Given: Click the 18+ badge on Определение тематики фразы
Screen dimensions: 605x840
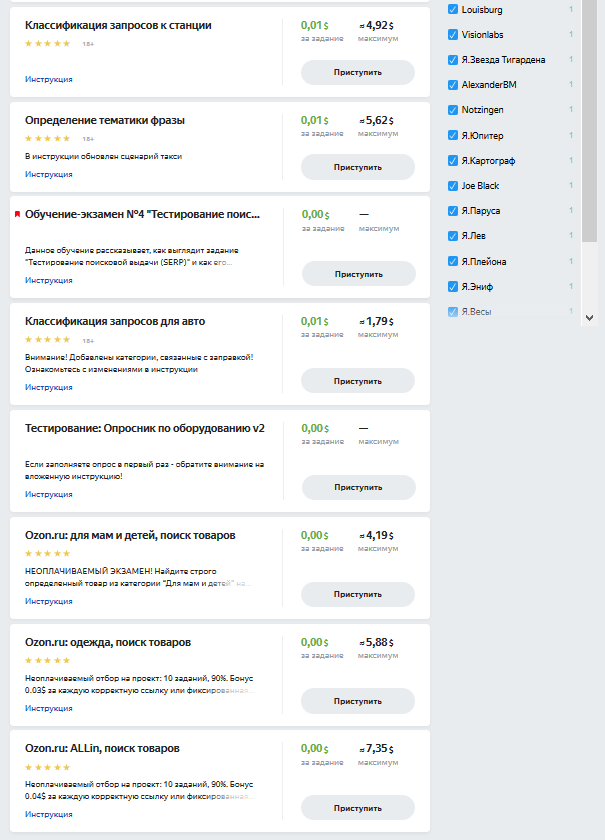Looking at the screenshot, I should 88,140.
